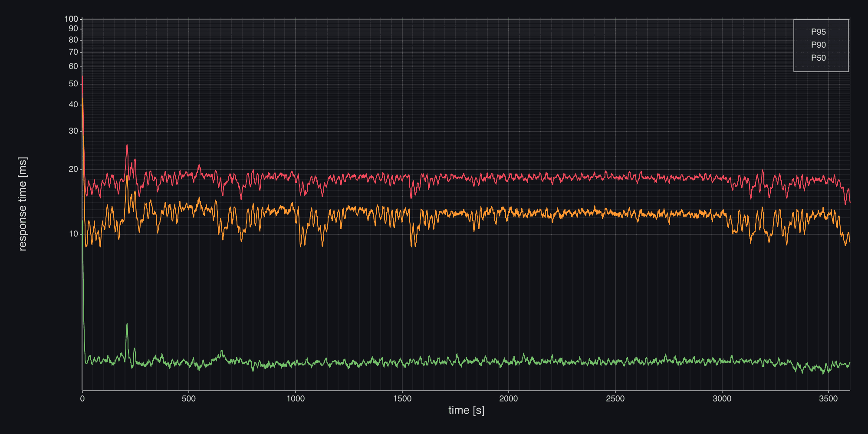This screenshot has height=434, width=868.
Task: Select the 2500 tick on the time axis
Action: pos(615,399)
